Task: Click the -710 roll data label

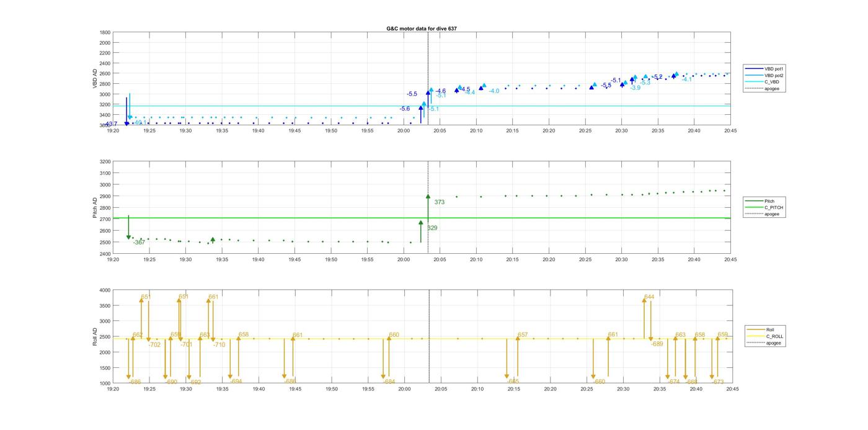Action: point(219,344)
